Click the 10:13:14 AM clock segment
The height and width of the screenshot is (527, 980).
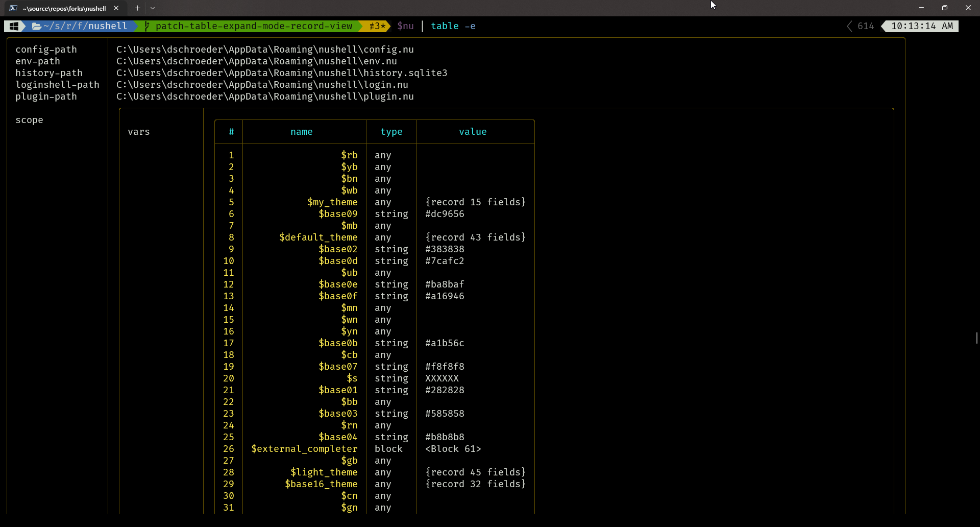point(922,26)
